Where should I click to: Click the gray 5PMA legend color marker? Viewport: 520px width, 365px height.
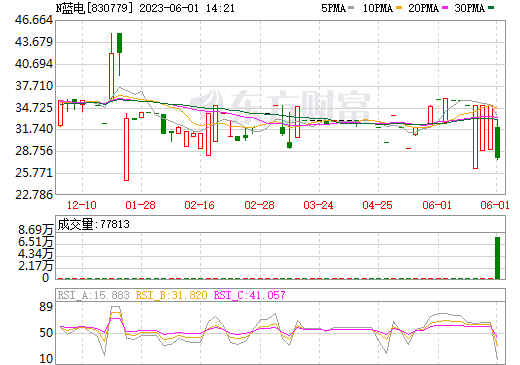[351, 8]
